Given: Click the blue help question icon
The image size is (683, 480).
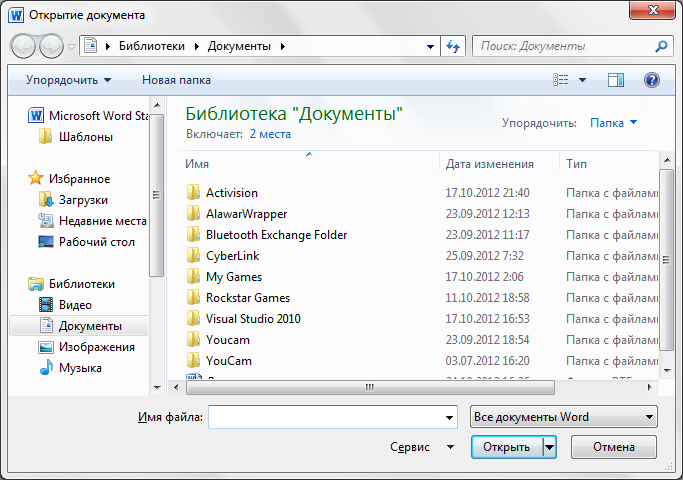Looking at the screenshot, I should click(x=652, y=80).
